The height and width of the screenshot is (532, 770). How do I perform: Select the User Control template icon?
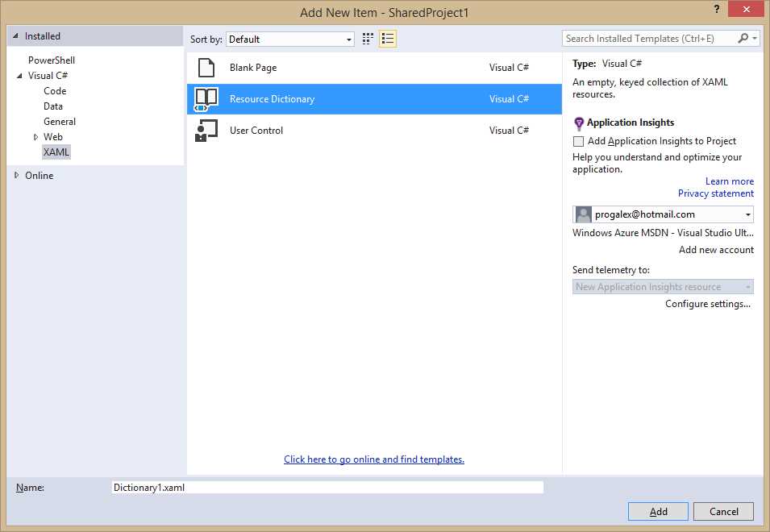coord(206,130)
